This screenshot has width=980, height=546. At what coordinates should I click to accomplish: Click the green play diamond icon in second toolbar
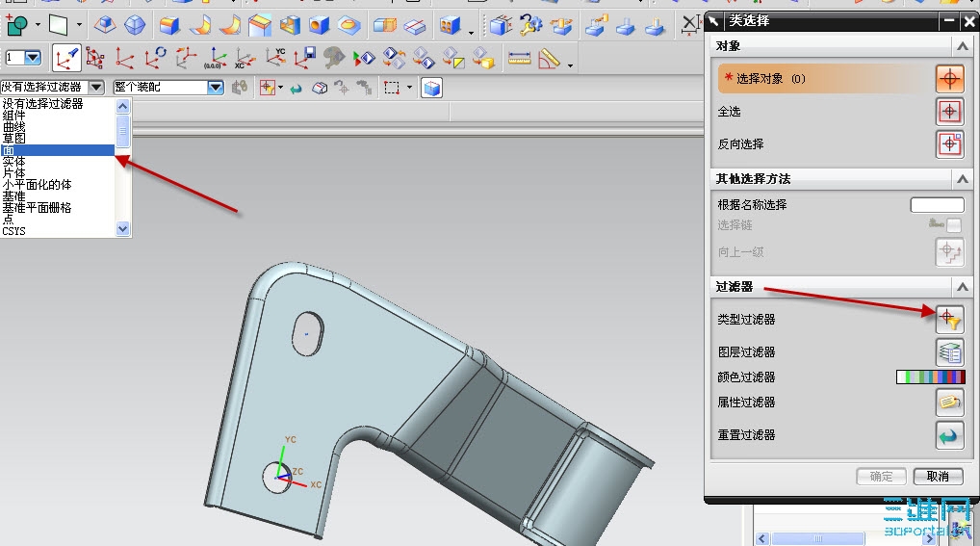pos(364,58)
